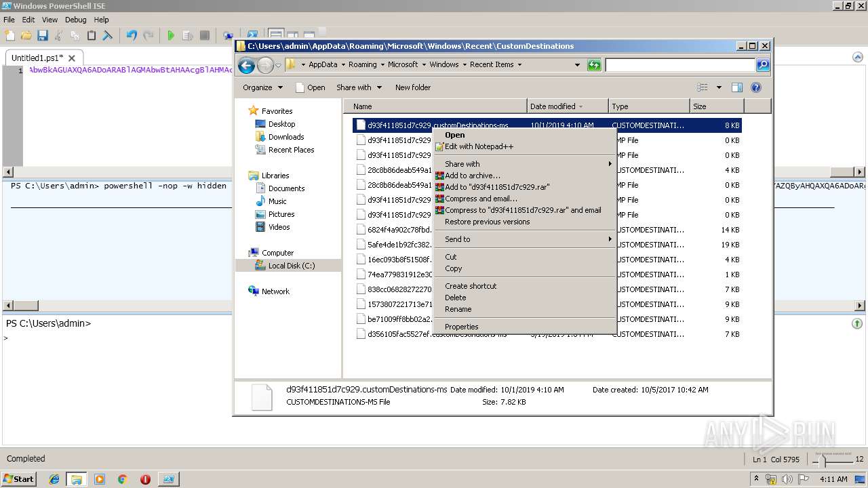Undo the last edit with the blue arrow
Screen dimensions: 868x488
(x=132, y=35)
